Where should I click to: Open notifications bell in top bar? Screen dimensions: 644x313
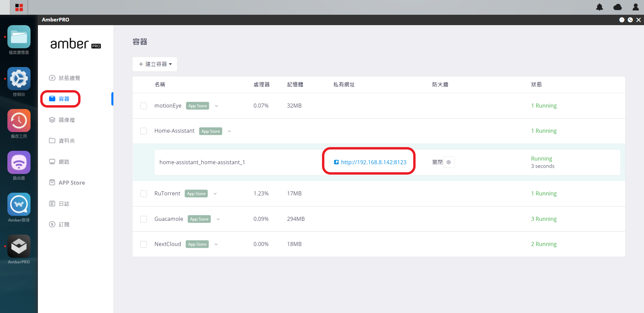(x=599, y=7)
